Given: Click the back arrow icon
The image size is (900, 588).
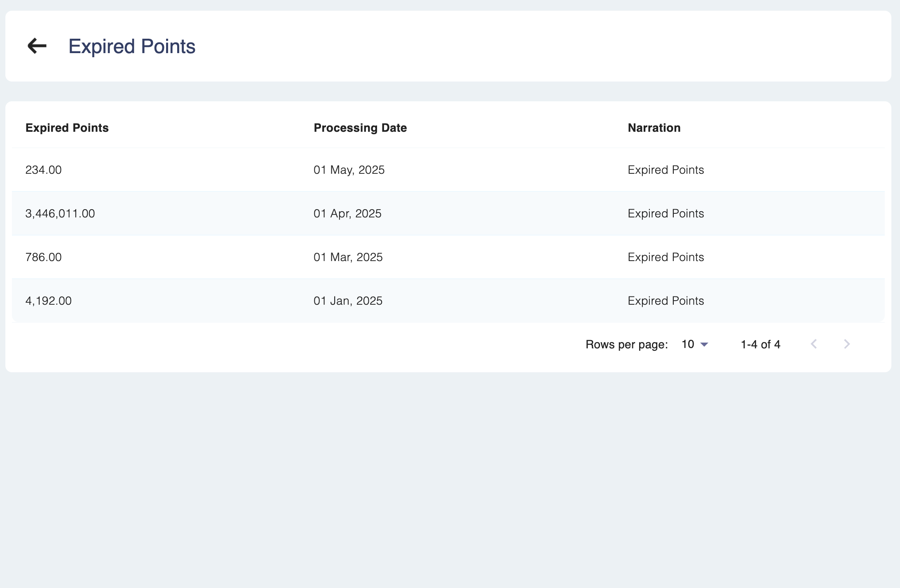Looking at the screenshot, I should 37,46.
